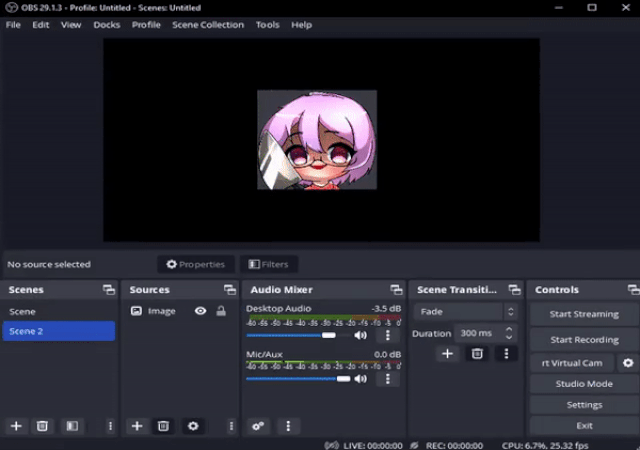Open Desktop Audio options three-dot menu
Screen dimensions: 640x450
388,335
